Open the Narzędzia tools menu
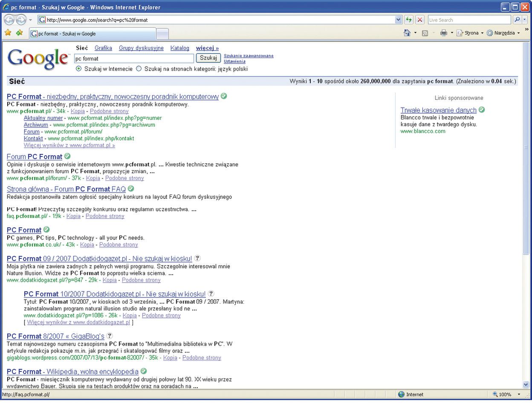Screen dimensions: 532x409 click(x=503, y=33)
